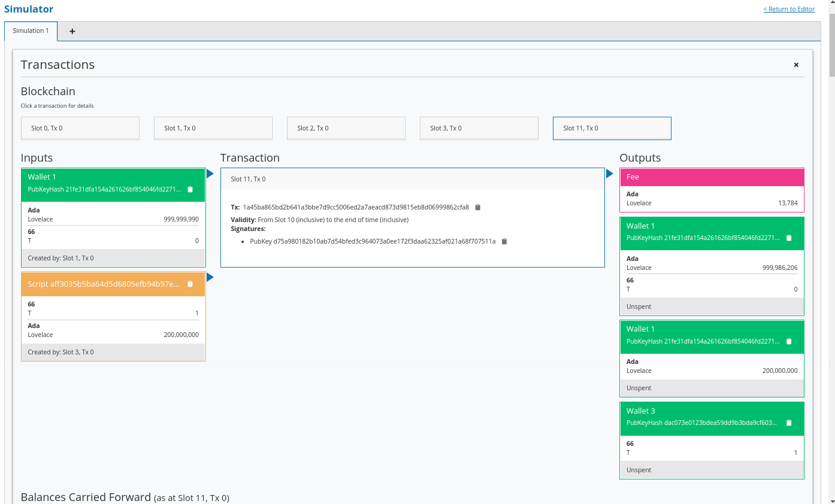Close the Transactions panel

tap(796, 65)
